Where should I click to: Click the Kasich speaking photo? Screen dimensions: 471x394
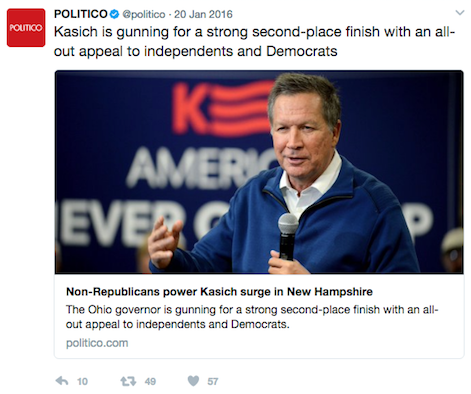259,172
